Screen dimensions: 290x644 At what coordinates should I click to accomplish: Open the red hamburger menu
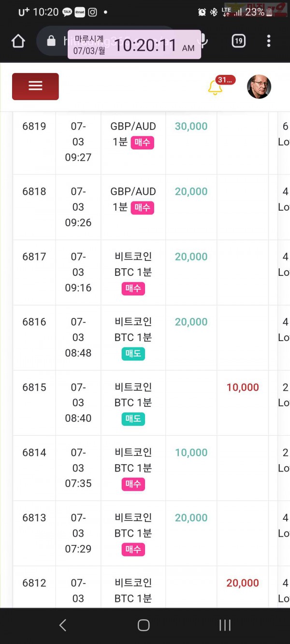pyautogui.click(x=35, y=86)
